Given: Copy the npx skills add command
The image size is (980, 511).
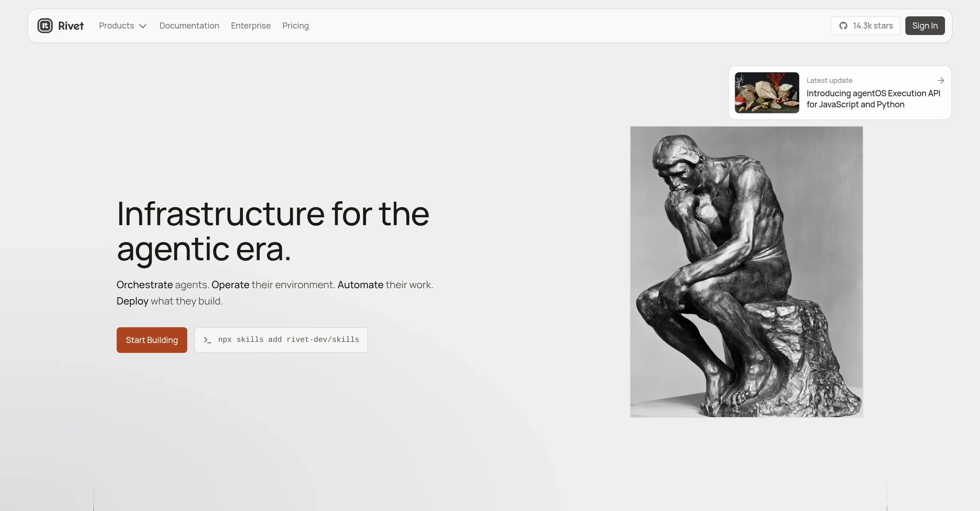Looking at the screenshot, I should [x=281, y=340].
